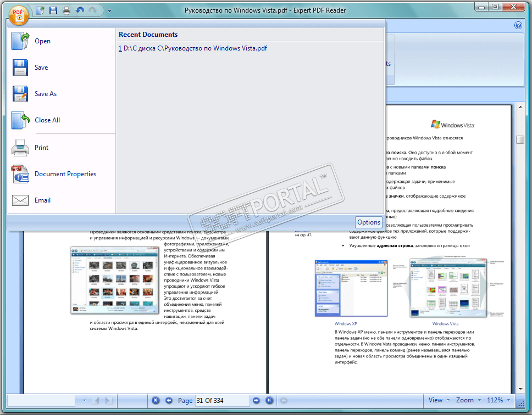
Task: Choose Close All from the application menu
Action: coord(62,120)
